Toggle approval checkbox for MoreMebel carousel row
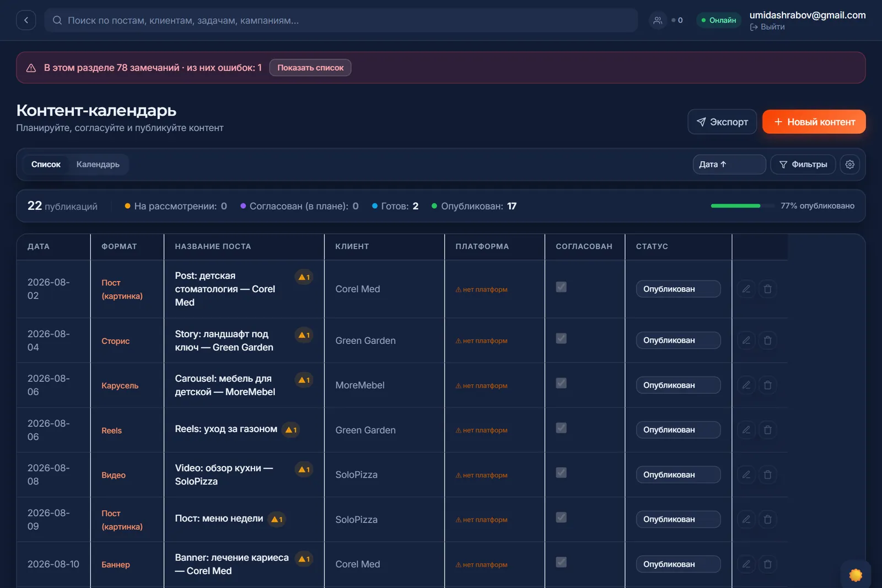The image size is (882, 588). 561,383
